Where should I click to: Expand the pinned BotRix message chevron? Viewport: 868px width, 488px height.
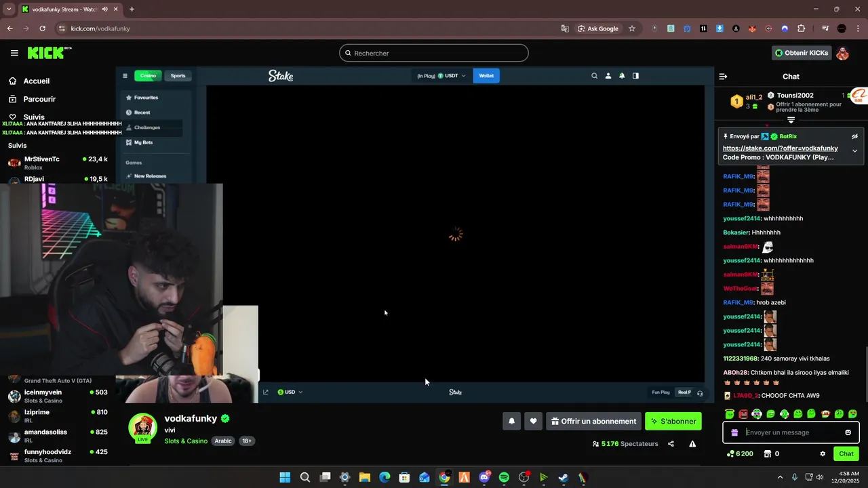(x=854, y=150)
